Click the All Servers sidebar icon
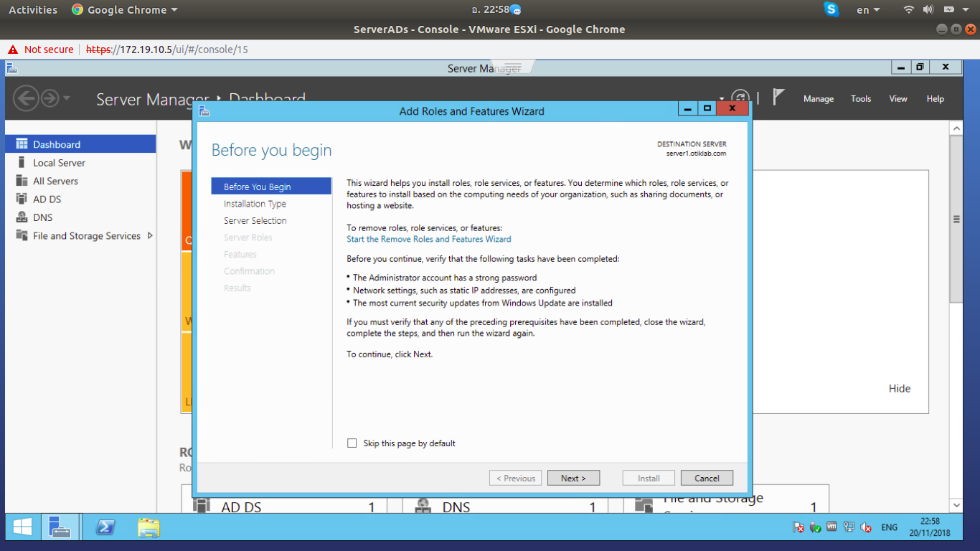980x551 pixels. click(22, 181)
